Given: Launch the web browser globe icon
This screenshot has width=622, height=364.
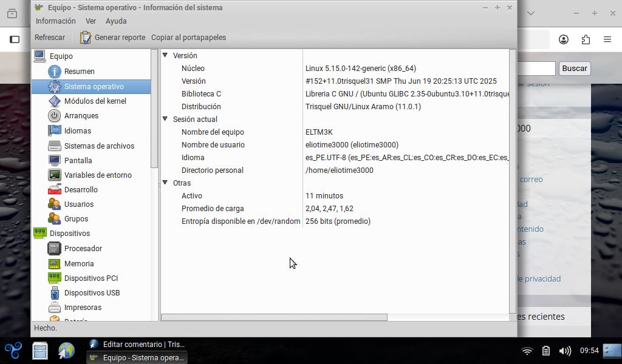Looking at the screenshot, I should click(x=66, y=351).
